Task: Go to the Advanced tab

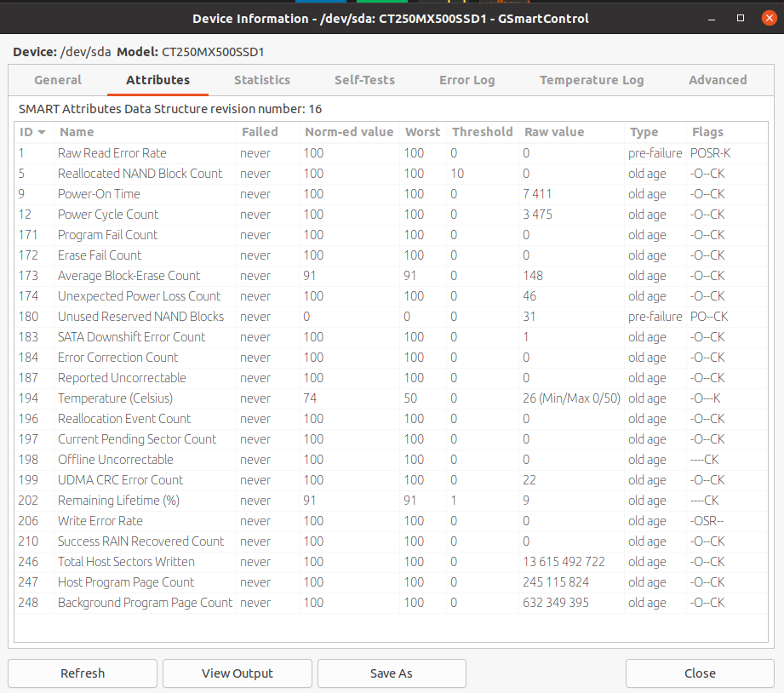Action: pos(718,80)
